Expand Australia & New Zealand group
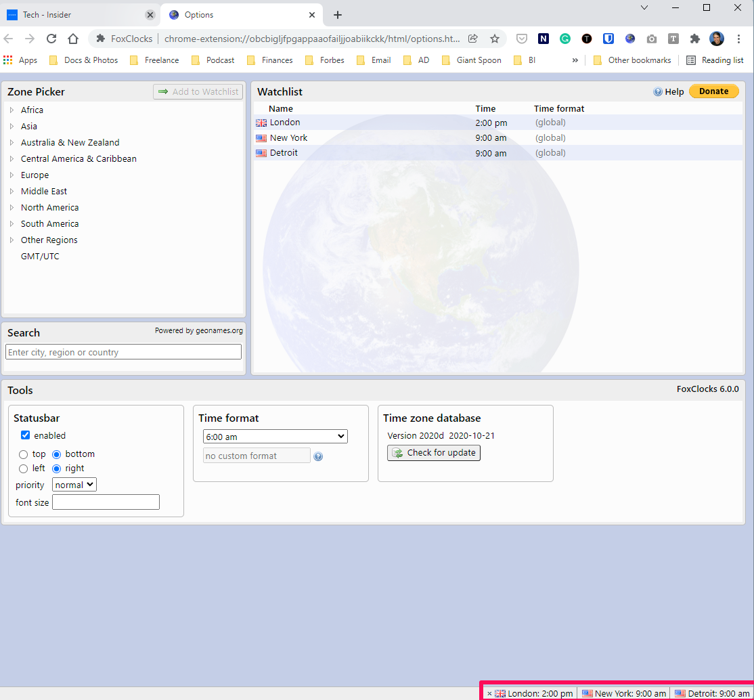This screenshot has height=700, width=754. (x=12, y=143)
